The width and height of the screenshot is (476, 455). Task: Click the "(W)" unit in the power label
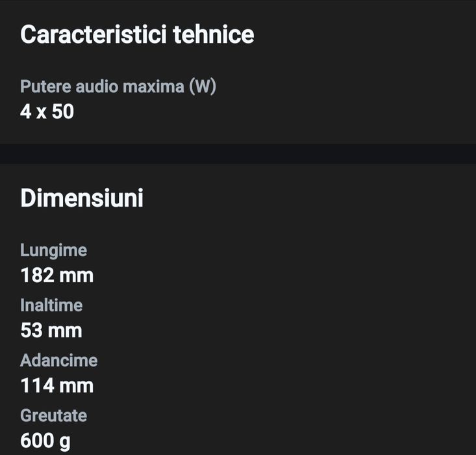202,87
